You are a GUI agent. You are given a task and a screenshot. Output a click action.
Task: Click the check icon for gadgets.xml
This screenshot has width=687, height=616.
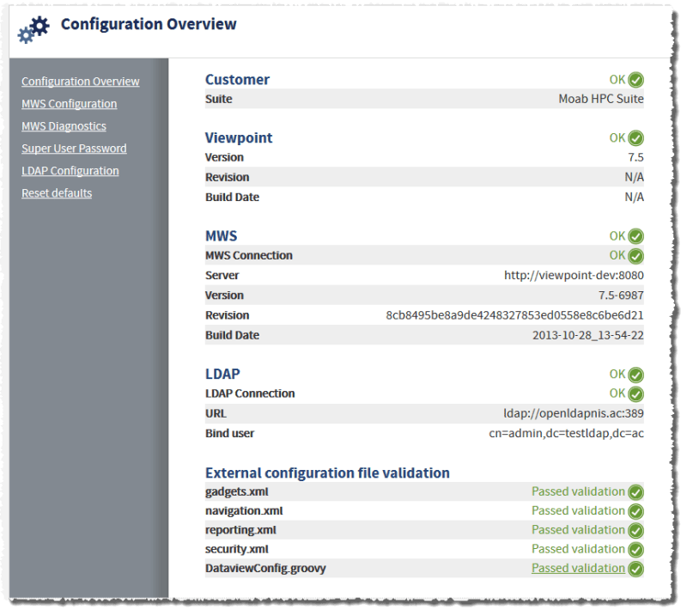[635, 492]
